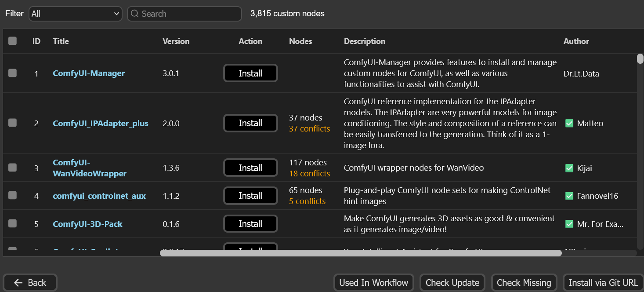644x292 pixels.
Task: Click the horizontal scrollbar thumb
Action: [x=361, y=253]
